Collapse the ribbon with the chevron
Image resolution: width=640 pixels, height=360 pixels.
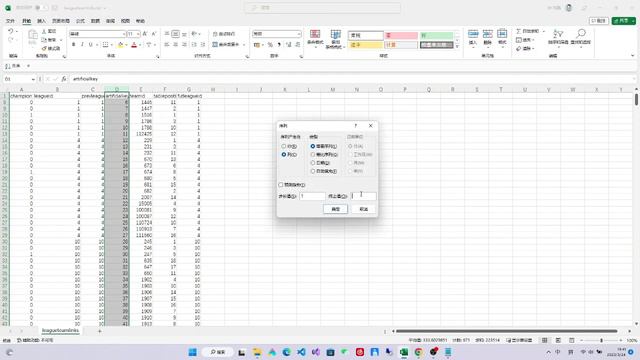[x=633, y=56]
